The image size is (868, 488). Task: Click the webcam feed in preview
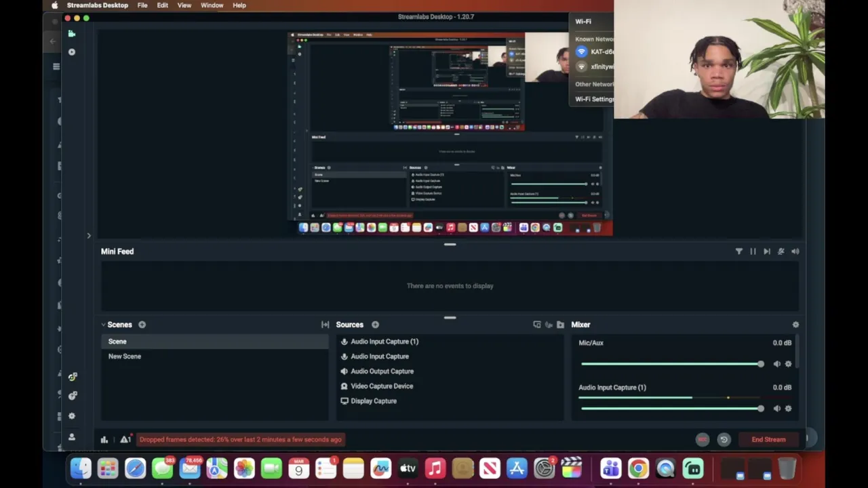(547, 58)
